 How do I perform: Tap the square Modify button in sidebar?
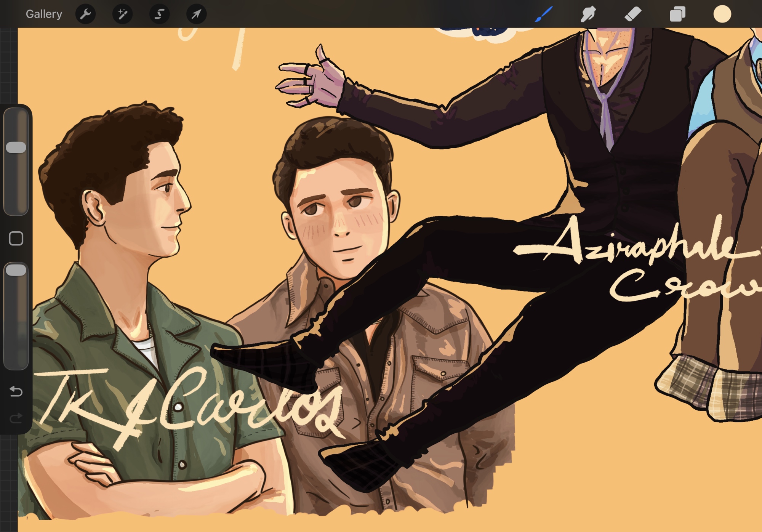[16, 239]
